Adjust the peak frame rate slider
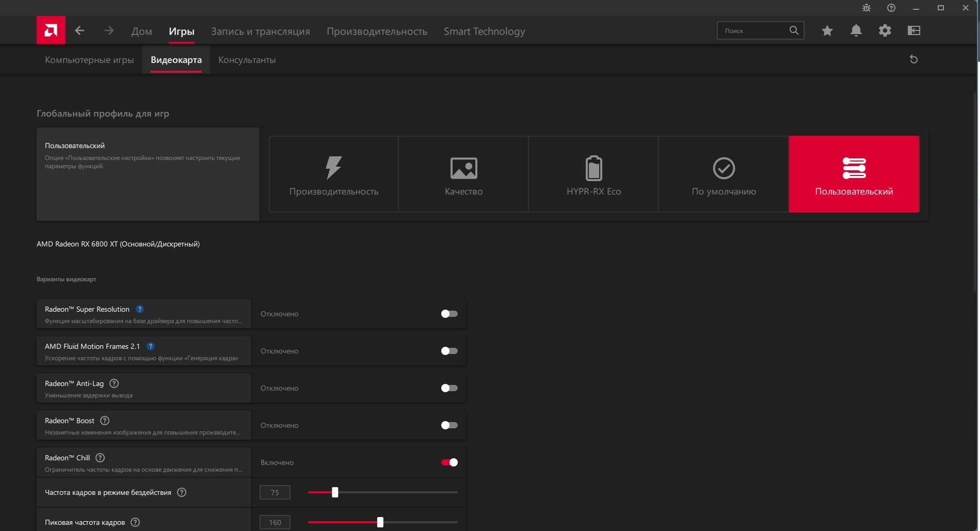 (x=382, y=522)
